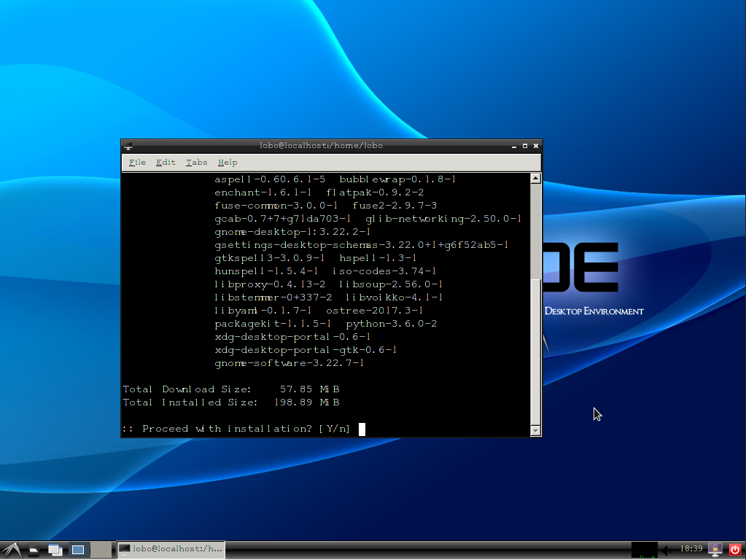746x560 pixels.
Task: Expand the lobo@localhost taskbar window button
Action: 171,549
